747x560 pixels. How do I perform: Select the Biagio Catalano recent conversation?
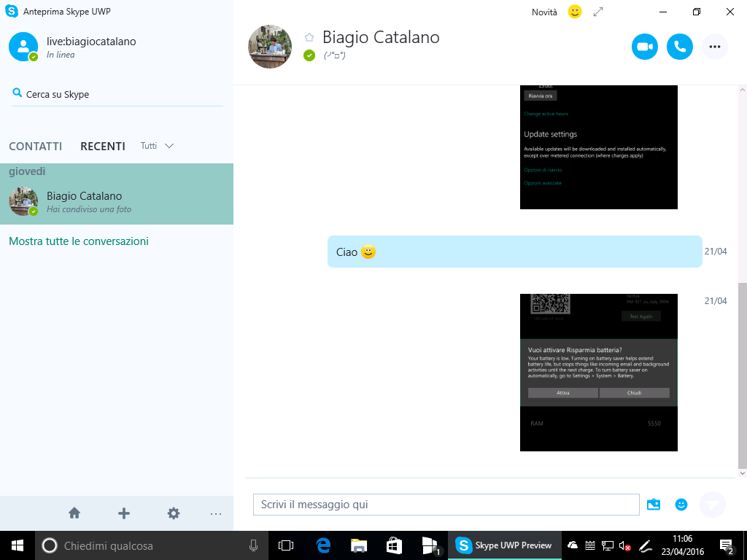click(x=117, y=202)
